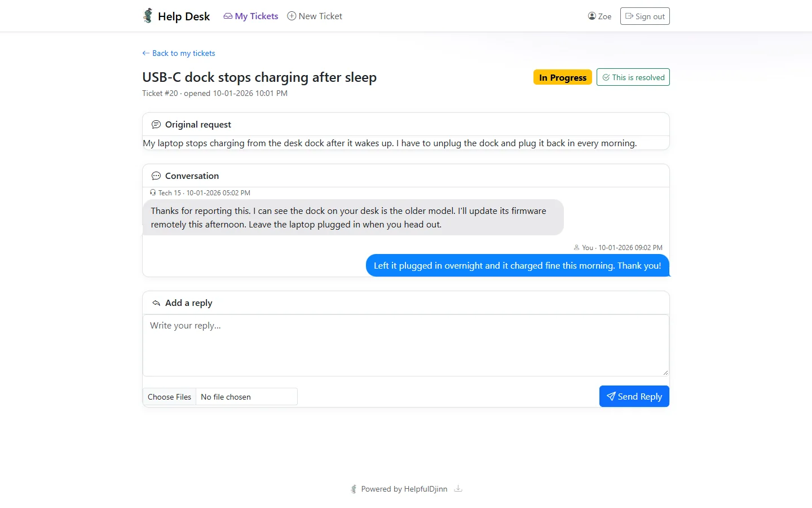812x508 pixels.
Task: Click the Zoe username in the header
Action: tap(605, 16)
